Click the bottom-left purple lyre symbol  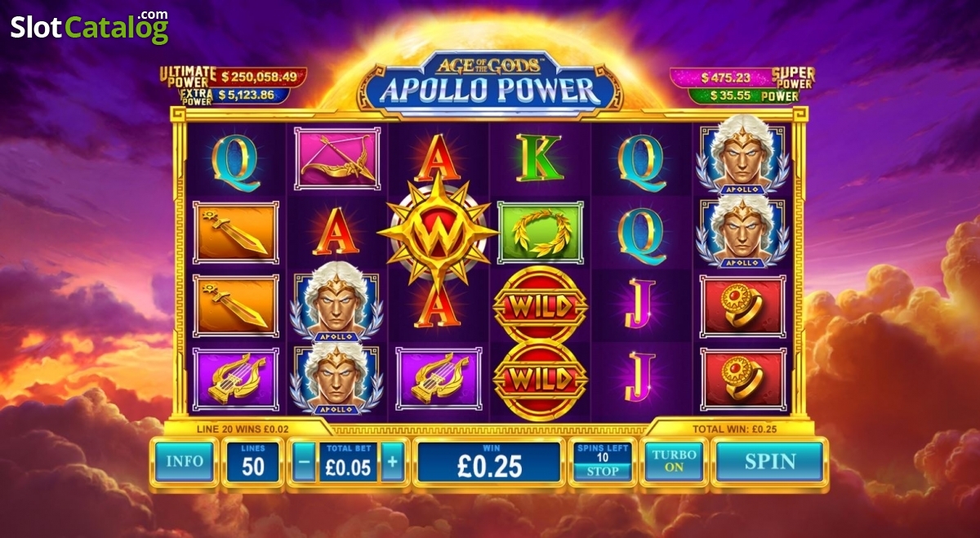click(236, 380)
